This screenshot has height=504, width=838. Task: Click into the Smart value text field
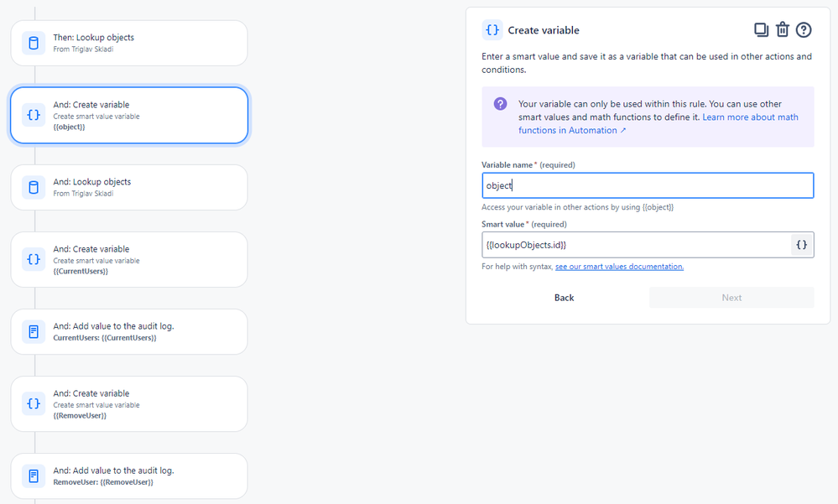click(636, 245)
